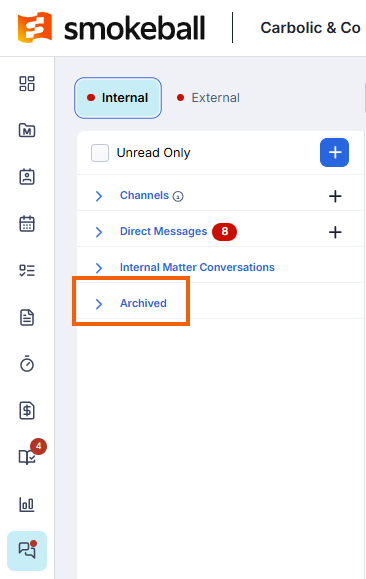This screenshot has height=579, width=366.
Task: Open the dashboard grid icon in sidebar
Action: point(27,83)
